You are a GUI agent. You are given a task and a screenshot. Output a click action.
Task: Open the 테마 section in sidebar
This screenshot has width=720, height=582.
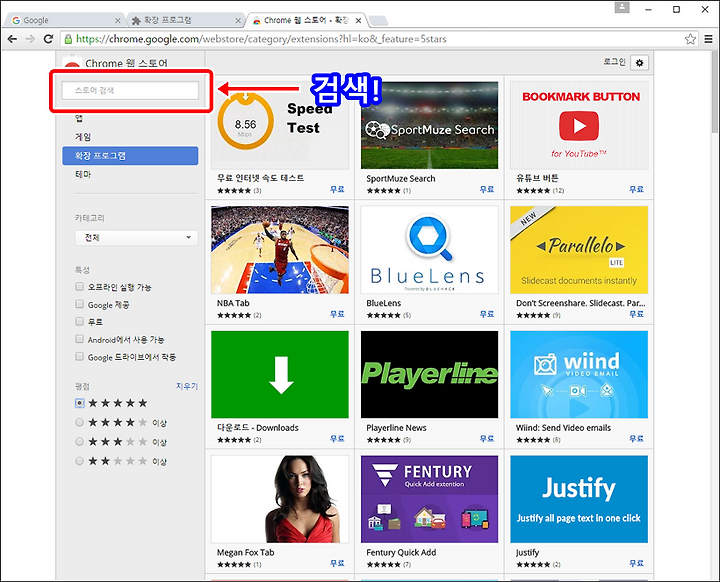(83, 175)
